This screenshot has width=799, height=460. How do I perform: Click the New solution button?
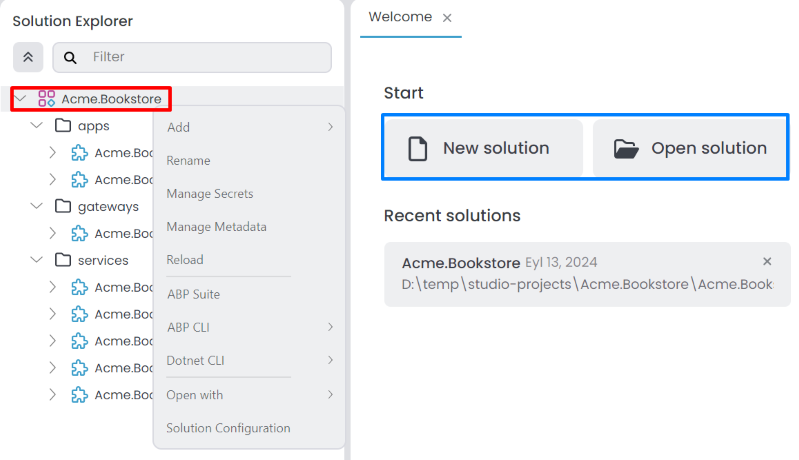[x=483, y=148]
